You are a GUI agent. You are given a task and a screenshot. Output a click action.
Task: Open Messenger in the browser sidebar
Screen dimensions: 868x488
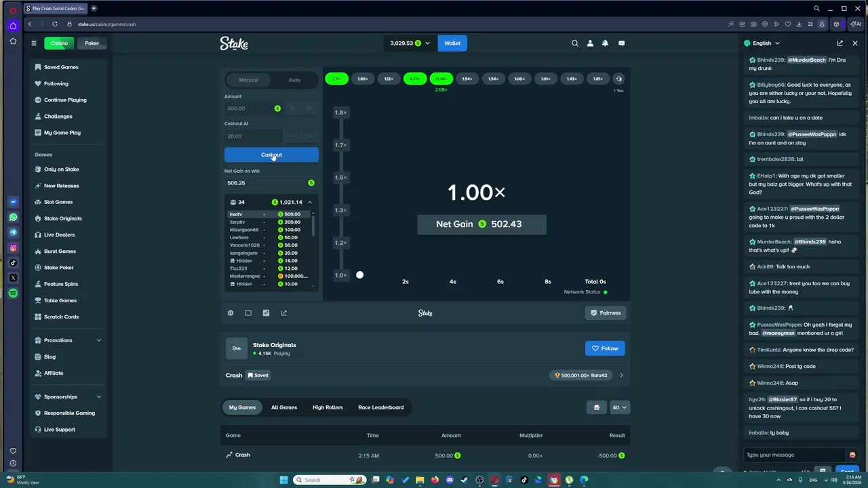(x=13, y=202)
